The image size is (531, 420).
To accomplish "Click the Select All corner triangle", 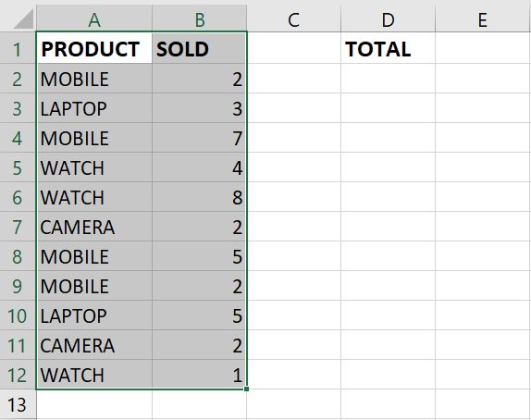I will (23, 19).
